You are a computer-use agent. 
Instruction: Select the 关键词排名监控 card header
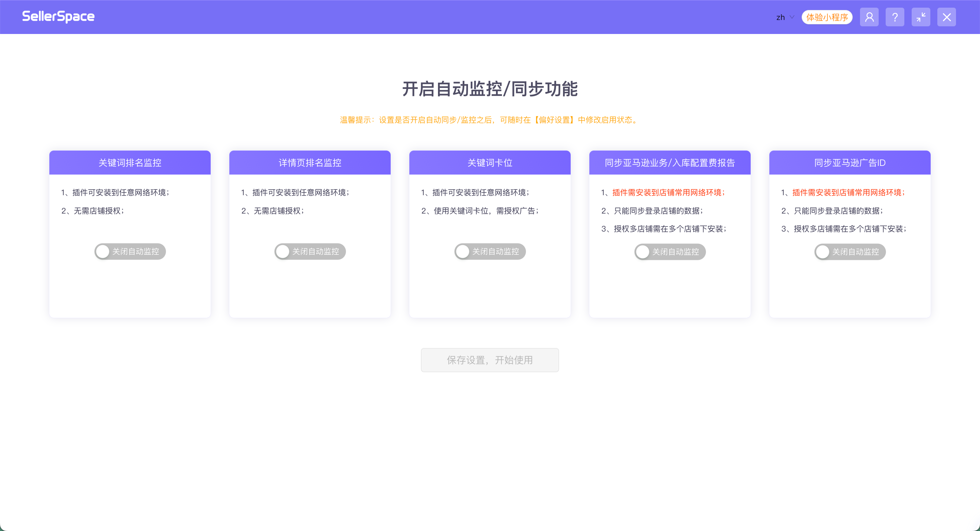130,163
